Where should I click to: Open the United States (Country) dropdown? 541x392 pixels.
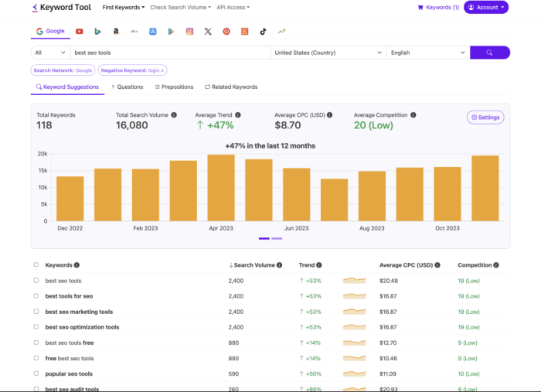328,53
